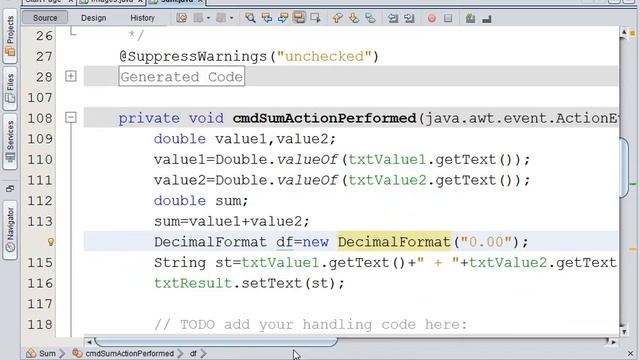Screen dimensions: 640x360
Task: Open the Forward history dropdown arrow
Action: pos(231,18)
